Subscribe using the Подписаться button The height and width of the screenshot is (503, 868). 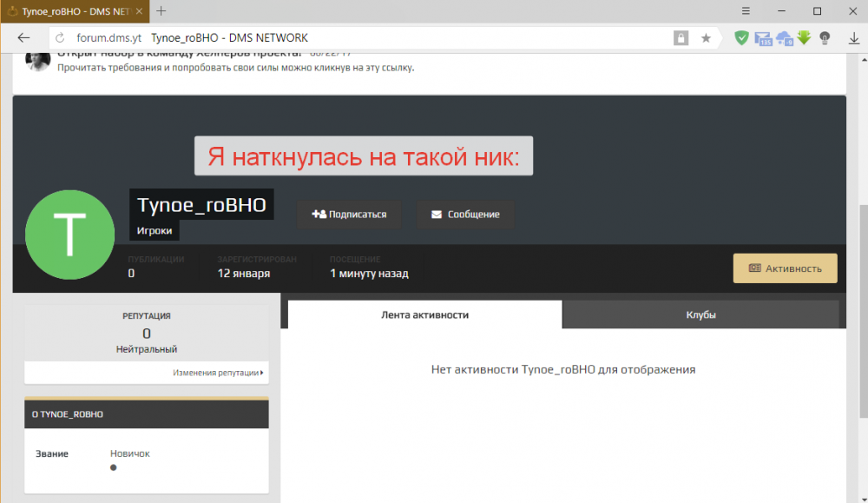point(350,214)
